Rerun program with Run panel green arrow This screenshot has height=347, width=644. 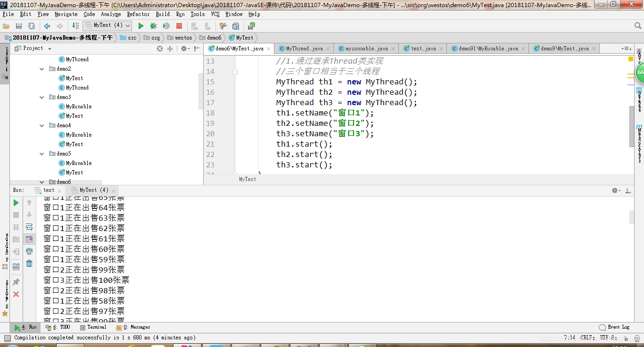pyautogui.click(x=16, y=203)
